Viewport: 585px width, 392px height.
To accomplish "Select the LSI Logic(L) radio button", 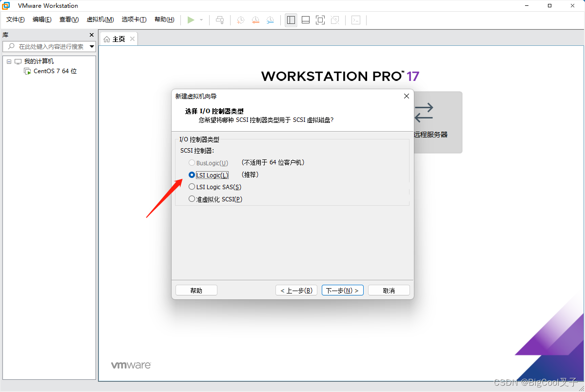I will tap(192, 175).
